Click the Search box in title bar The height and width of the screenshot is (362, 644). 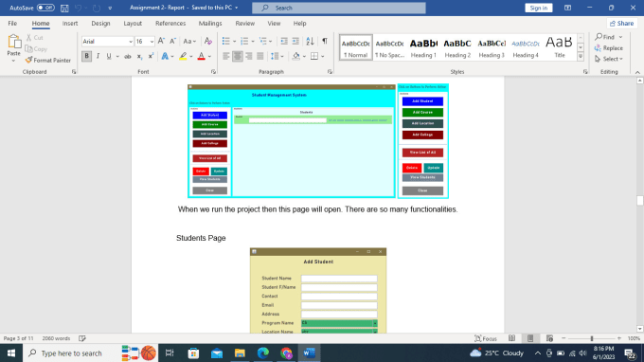339,8
